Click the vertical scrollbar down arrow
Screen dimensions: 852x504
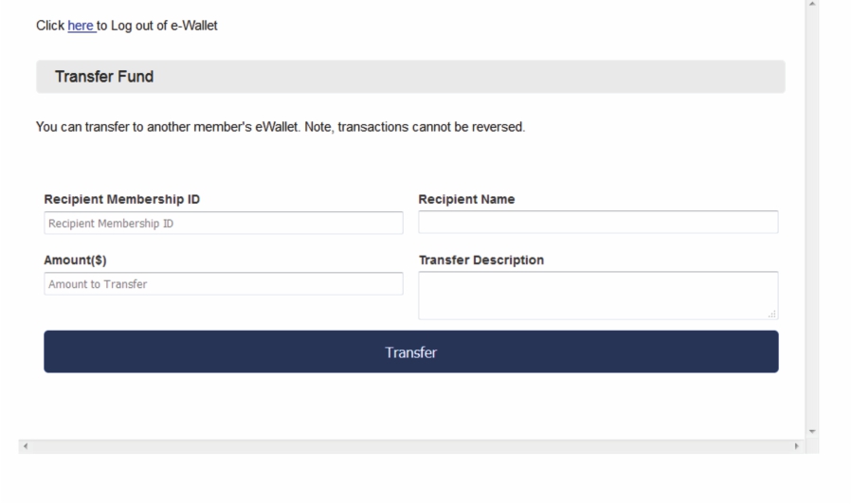pos(811,432)
